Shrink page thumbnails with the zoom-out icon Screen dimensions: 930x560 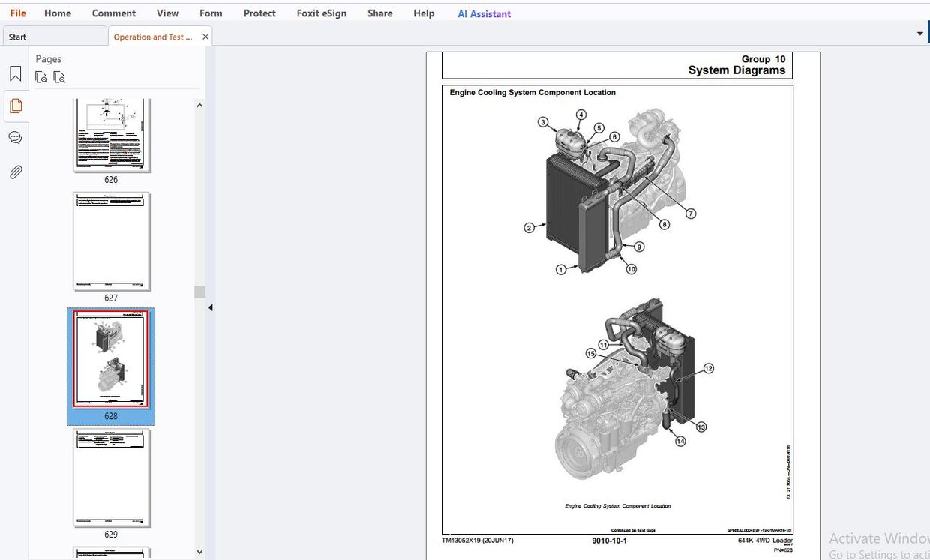pos(59,77)
